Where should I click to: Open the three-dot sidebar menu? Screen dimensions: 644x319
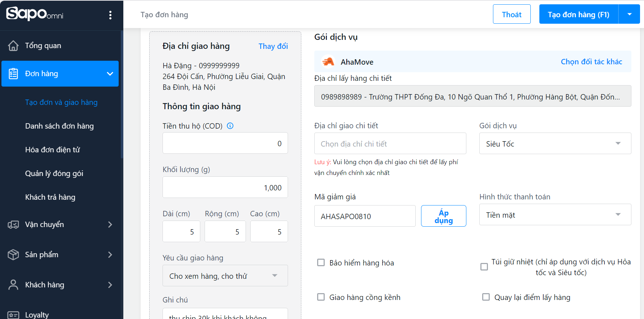(110, 15)
